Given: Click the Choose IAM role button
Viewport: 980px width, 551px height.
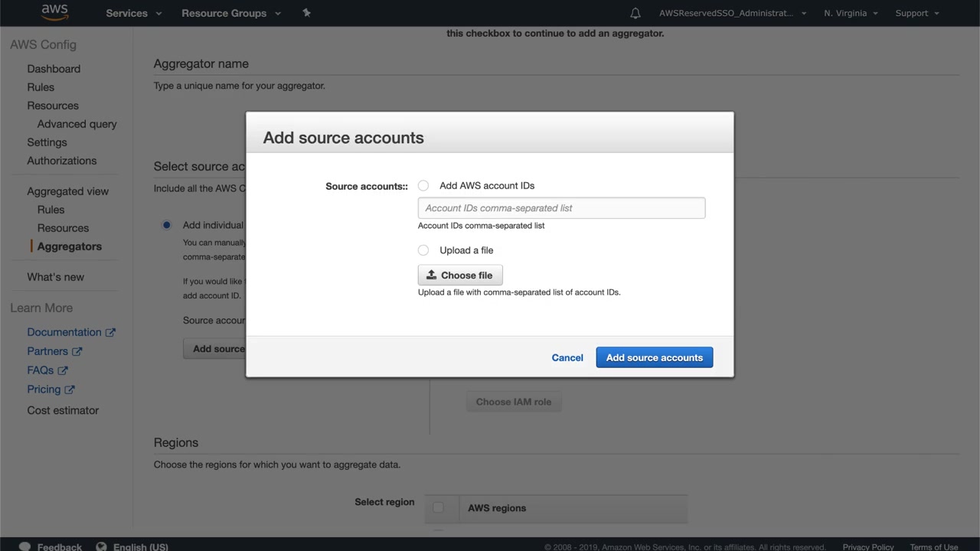Looking at the screenshot, I should click(514, 402).
